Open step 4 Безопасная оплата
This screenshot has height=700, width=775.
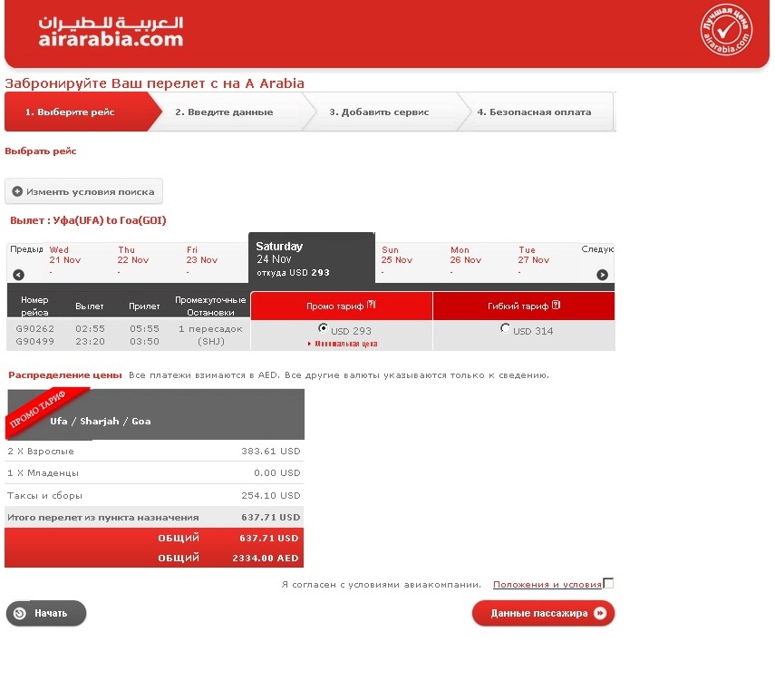534,112
